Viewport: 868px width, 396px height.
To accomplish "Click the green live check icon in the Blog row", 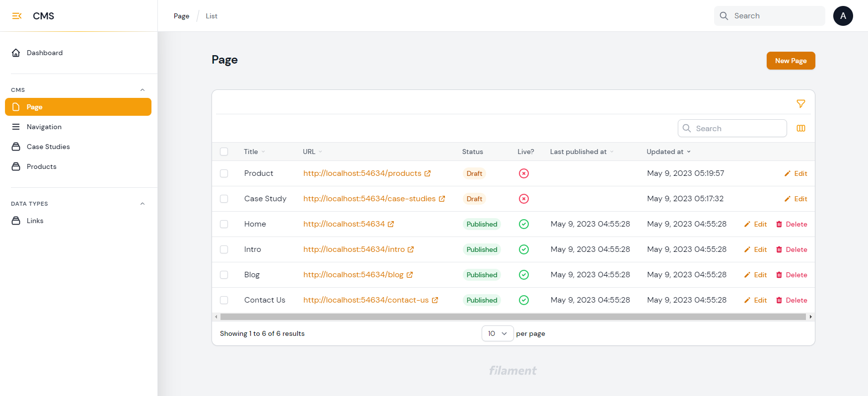I will (x=524, y=275).
